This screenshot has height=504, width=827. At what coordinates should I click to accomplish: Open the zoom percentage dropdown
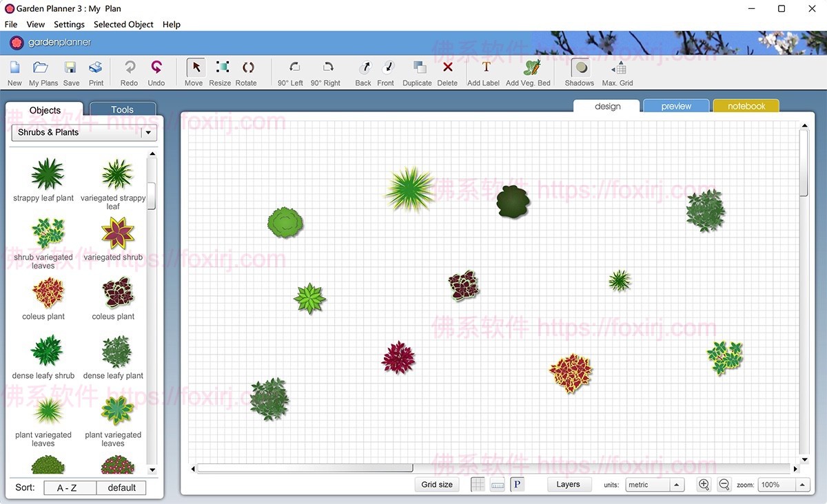coord(802,485)
